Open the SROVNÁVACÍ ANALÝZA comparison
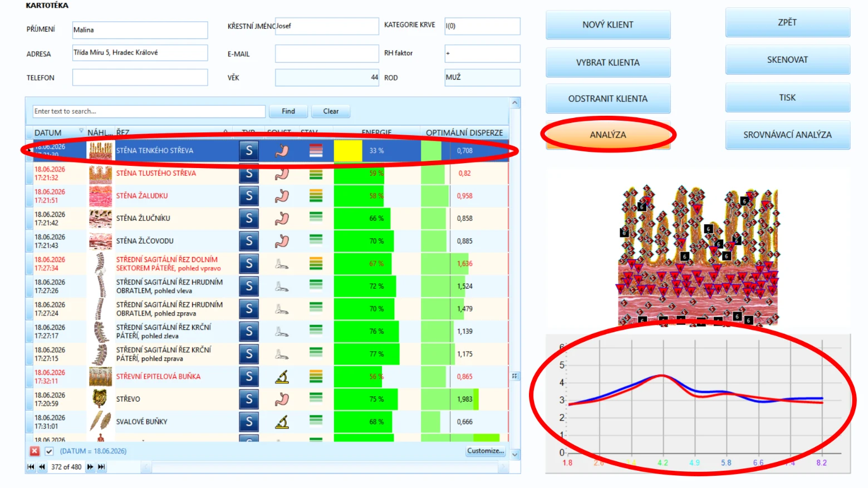The height and width of the screenshot is (488, 868). coord(787,135)
